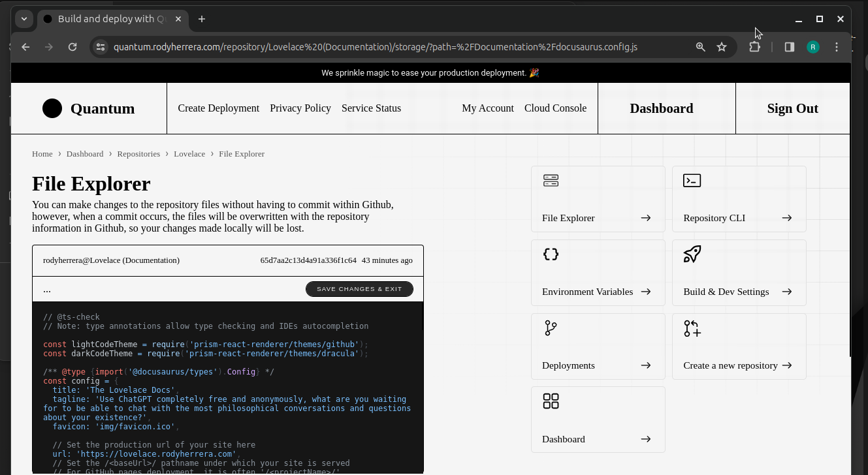Viewport: 868px width, 475px height.
Task: Toggle the browser side panel
Action: coord(789,47)
